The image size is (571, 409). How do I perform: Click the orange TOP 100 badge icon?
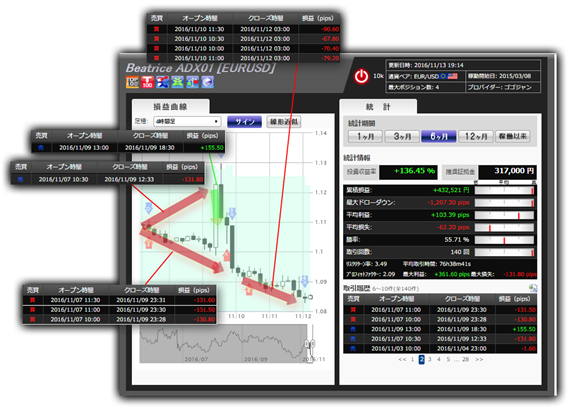(132, 82)
